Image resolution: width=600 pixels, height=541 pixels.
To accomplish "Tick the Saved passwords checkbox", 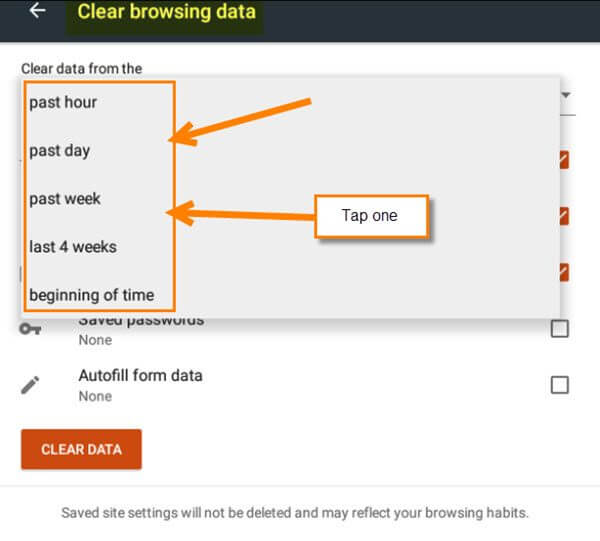I will click(559, 329).
